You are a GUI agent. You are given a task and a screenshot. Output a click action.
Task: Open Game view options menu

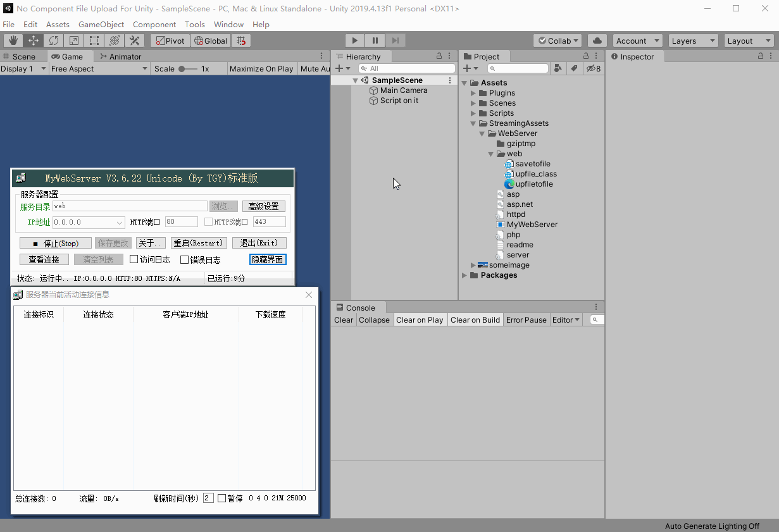click(321, 56)
